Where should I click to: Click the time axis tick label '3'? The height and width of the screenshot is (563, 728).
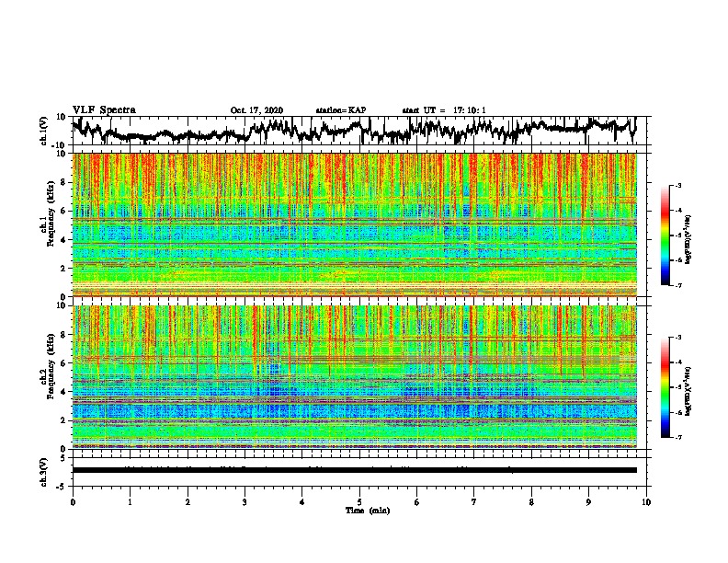tap(245, 502)
